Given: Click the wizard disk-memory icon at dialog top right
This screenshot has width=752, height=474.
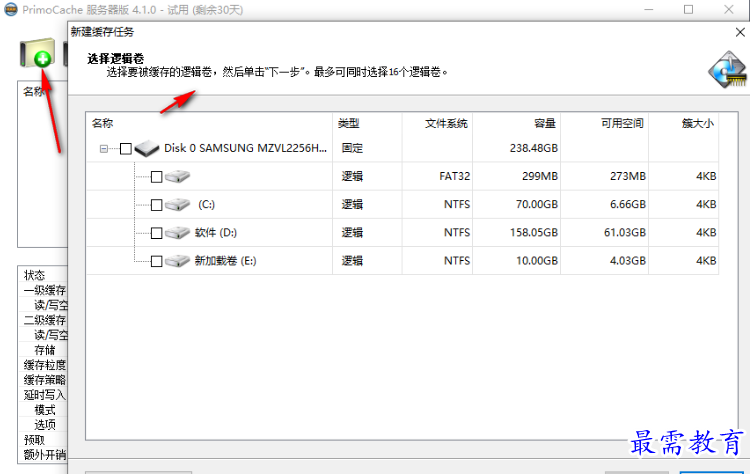Looking at the screenshot, I should 728,70.
